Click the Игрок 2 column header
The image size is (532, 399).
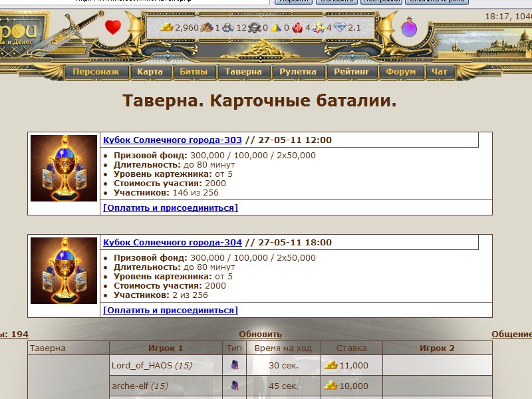pos(437,348)
